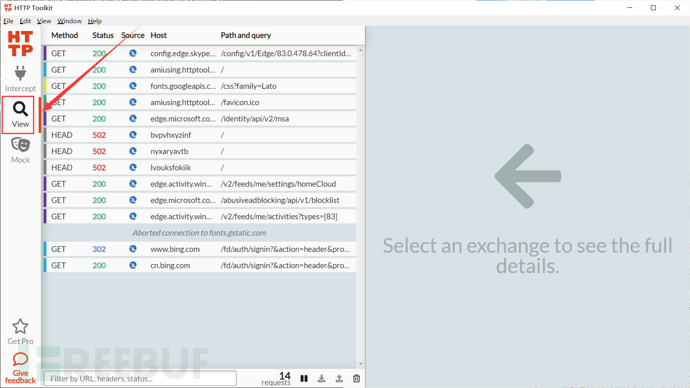Click the Host column header
This screenshot has height=388, width=690.
pyautogui.click(x=158, y=35)
